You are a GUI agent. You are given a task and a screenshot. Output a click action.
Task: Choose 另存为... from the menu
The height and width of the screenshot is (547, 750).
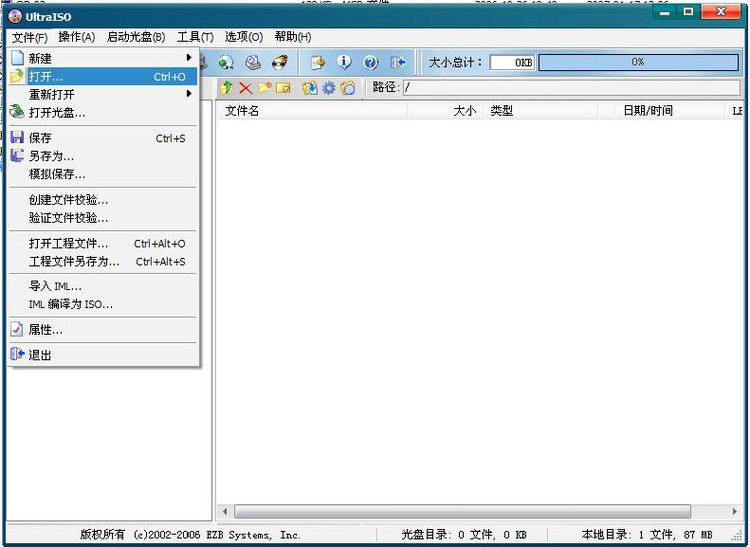102,156
